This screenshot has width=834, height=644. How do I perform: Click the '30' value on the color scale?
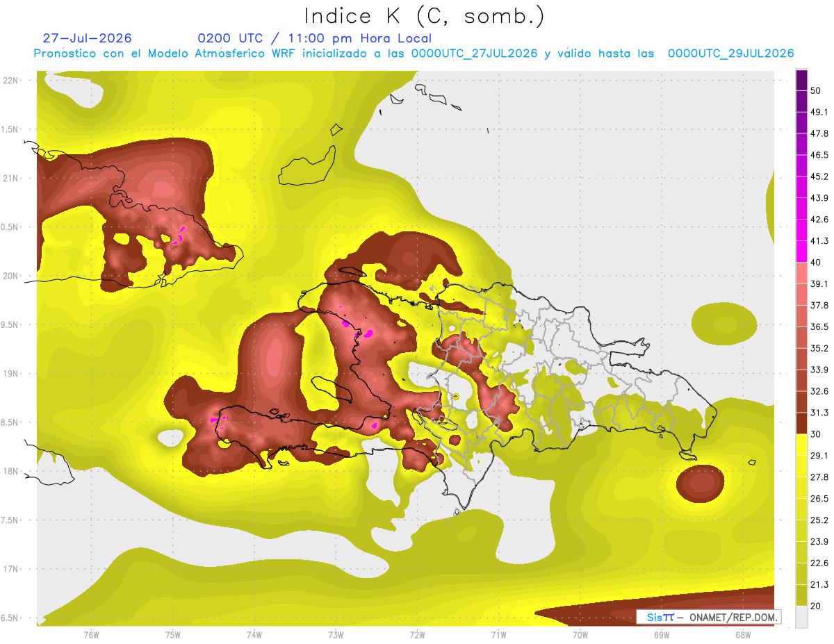tap(816, 434)
